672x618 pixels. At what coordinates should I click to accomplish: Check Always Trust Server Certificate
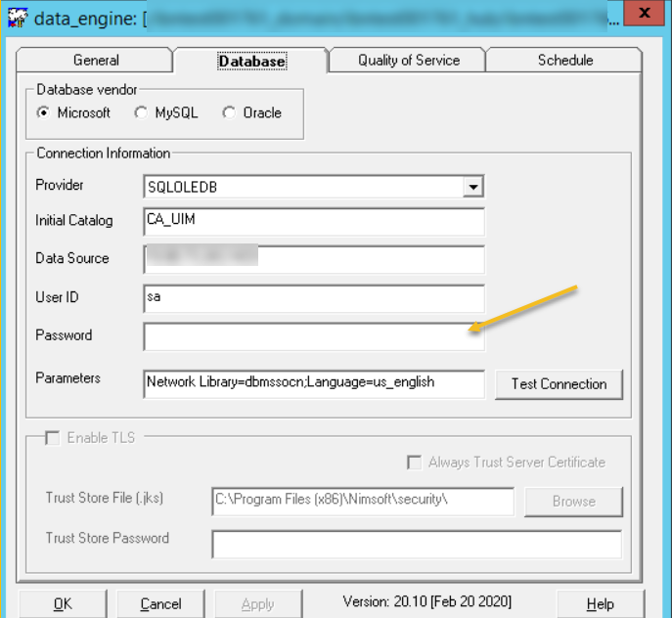click(414, 463)
